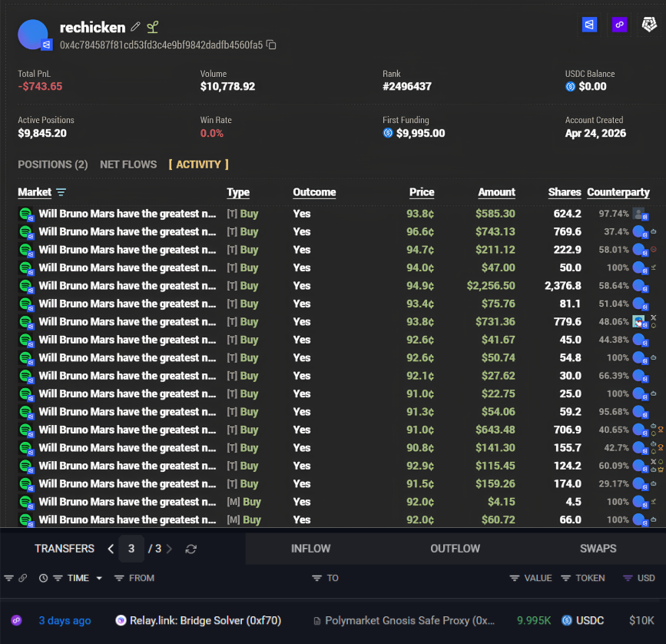666x644 pixels.
Task: Click the $643.48 amount cell
Action: pos(495,430)
